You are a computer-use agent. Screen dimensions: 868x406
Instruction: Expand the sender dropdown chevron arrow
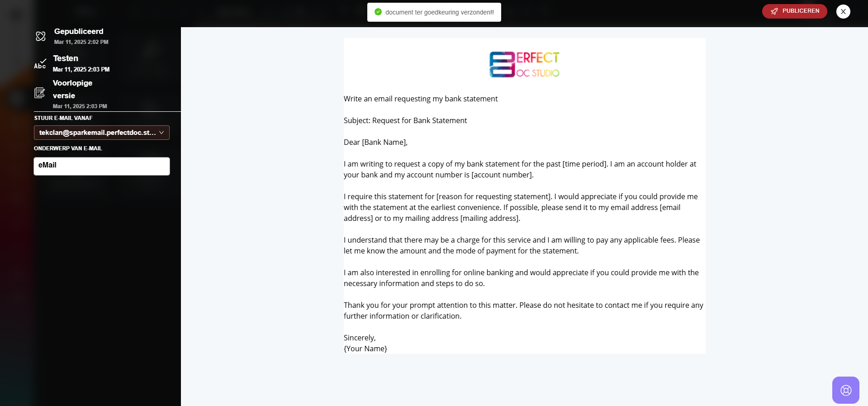point(161,133)
